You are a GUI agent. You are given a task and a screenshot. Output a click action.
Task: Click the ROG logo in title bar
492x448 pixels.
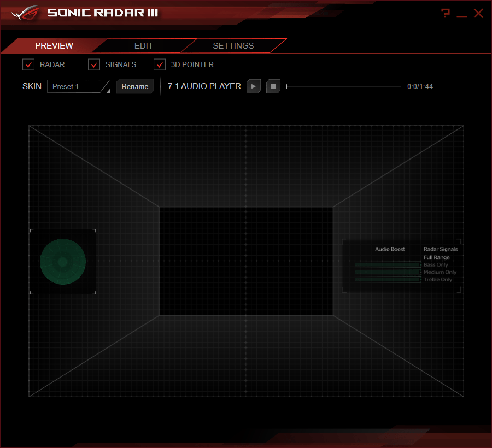point(25,13)
